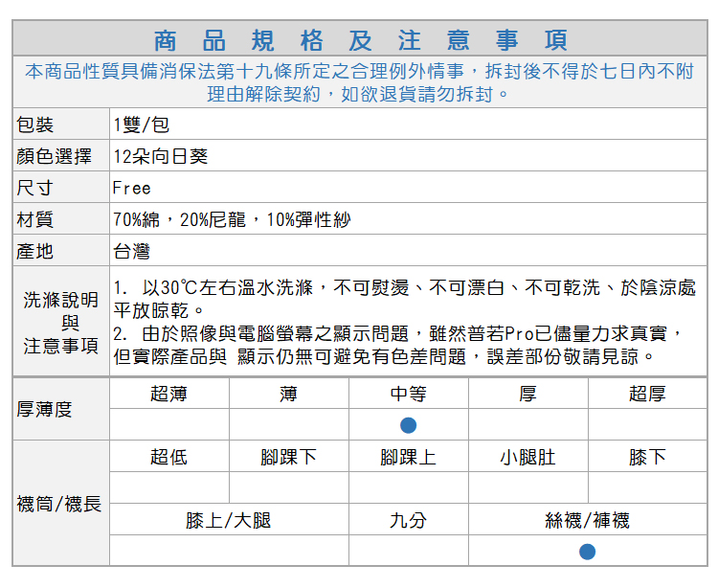
Task: Click the 厚薄度 row label
Action: [45, 409]
